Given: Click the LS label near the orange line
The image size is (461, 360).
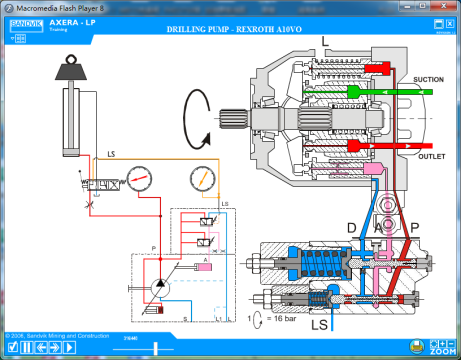Looking at the screenshot, I should pos(111,154).
